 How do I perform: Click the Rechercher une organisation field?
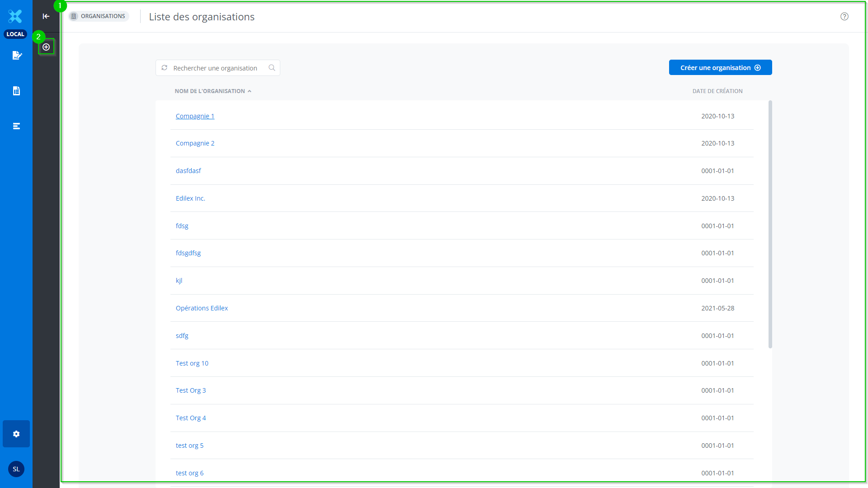(215, 68)
